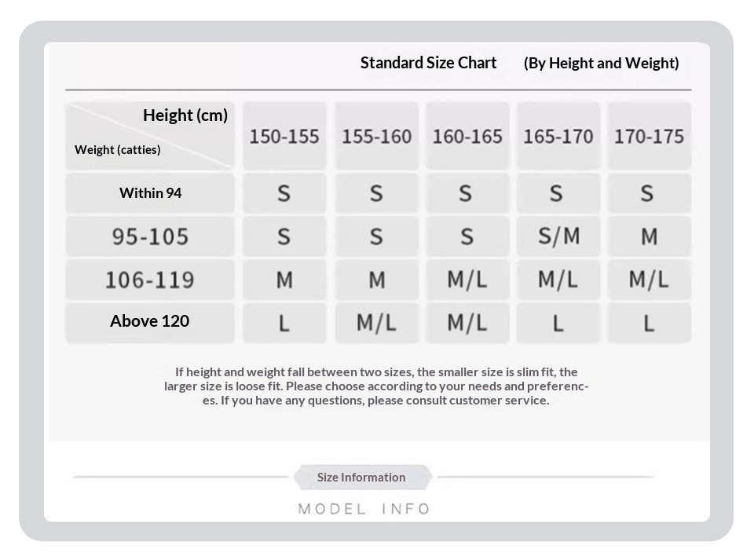Click the Within 94 weight row label
Viewport: 754px width, 560px height.
(x=150, y=193)
